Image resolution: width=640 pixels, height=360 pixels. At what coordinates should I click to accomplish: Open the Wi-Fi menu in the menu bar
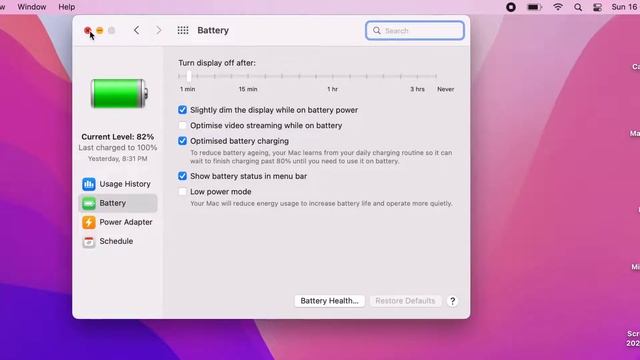click(x=558, y=7)
